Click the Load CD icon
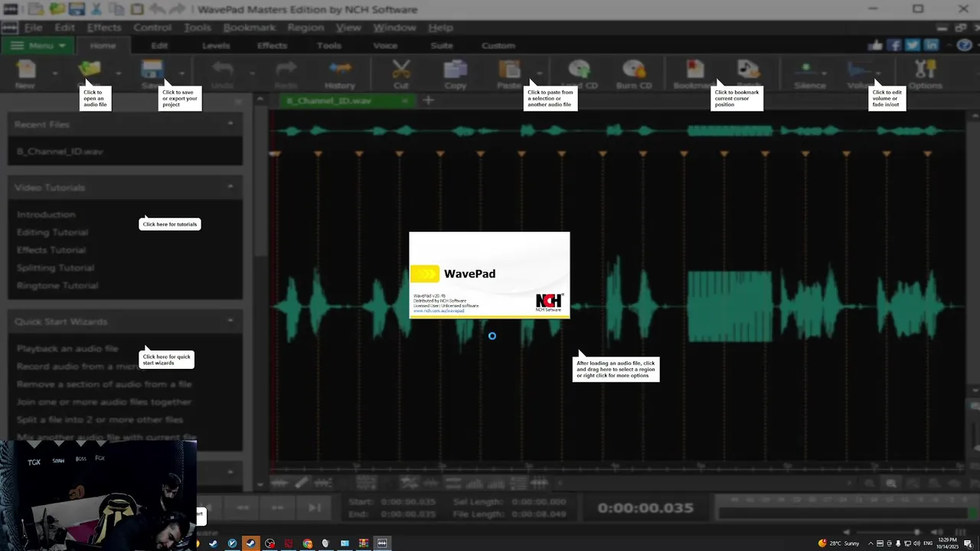This screenshot has height=551, width=980. pyautogui.click(x=579, y=70)
